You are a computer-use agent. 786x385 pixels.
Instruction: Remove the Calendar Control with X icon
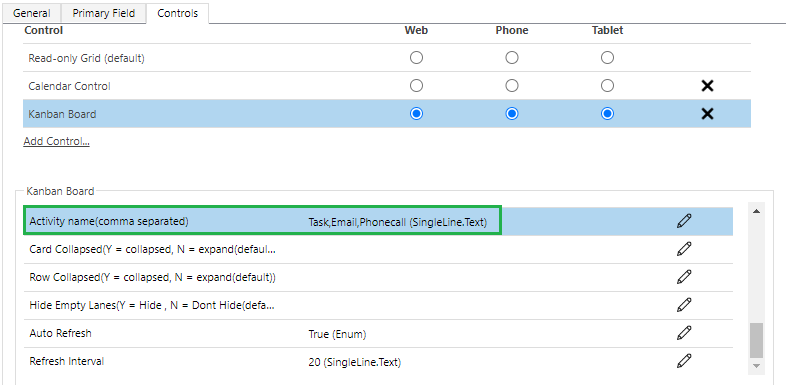707,86
